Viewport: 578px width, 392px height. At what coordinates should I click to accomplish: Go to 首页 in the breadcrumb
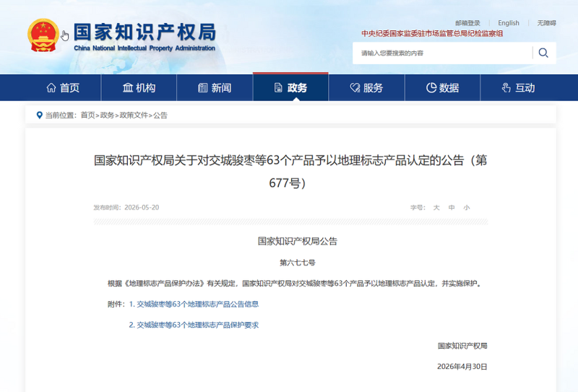pos(87,116)
